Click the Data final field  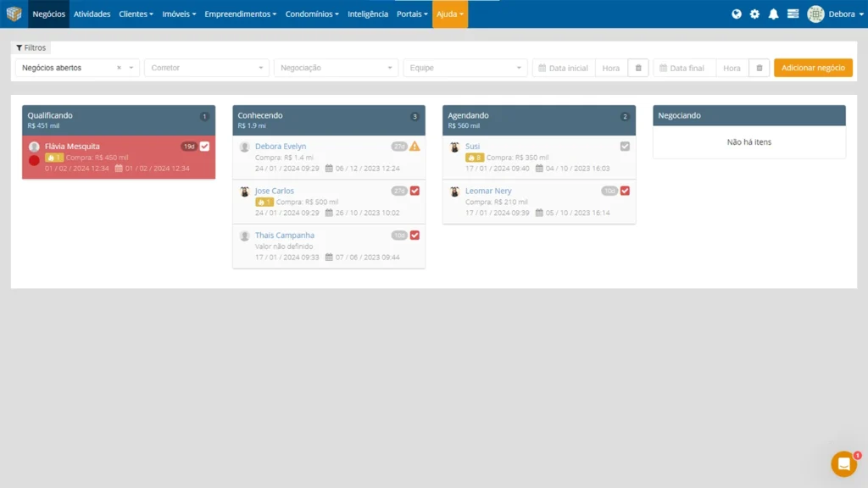[685, 68]
